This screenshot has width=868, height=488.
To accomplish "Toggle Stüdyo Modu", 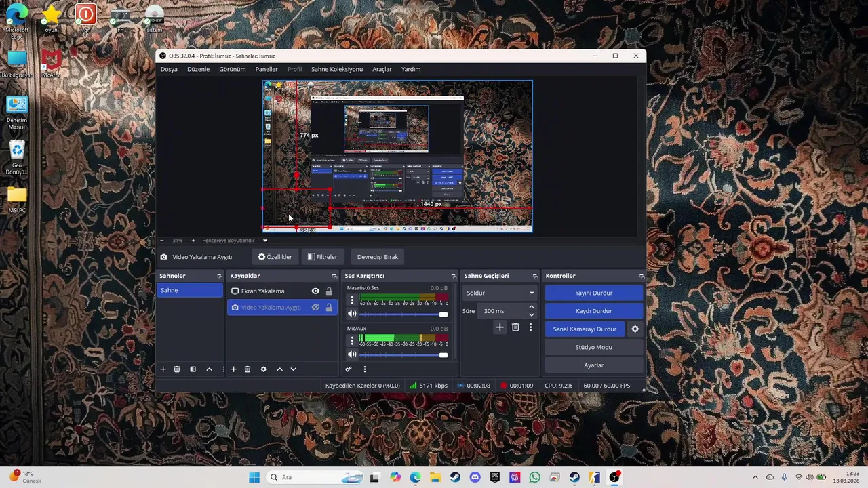I will coord(593,347).
